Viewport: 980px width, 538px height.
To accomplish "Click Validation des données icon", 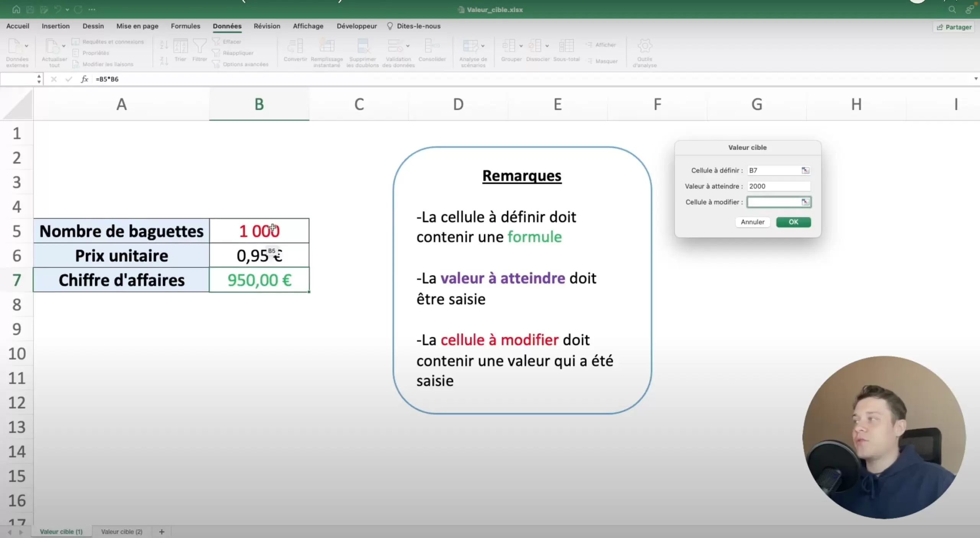I will pyautogui.click(x=395, y=46).
